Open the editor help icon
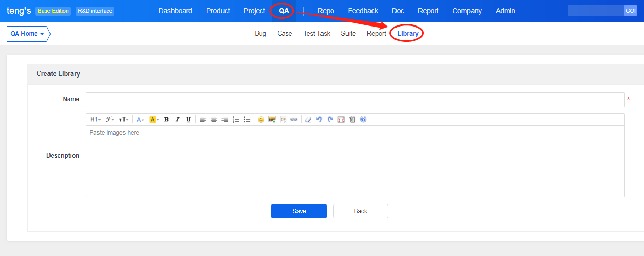Viewport: 644px width, 256px height. 363,120
